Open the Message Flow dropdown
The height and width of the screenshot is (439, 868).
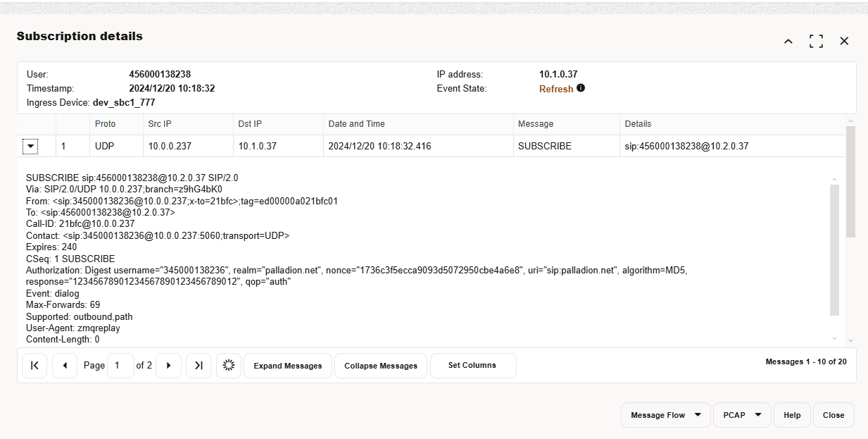[665, 415]
